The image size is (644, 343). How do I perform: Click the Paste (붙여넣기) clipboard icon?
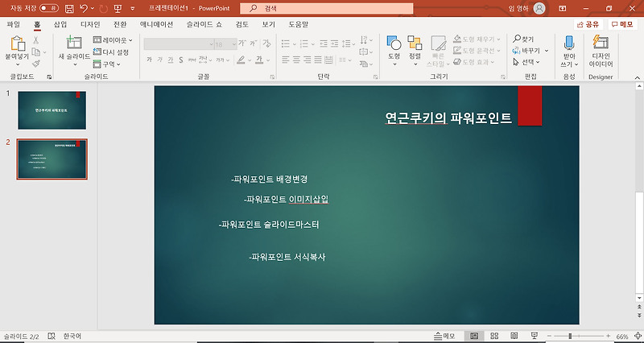(x=17, y=43)
